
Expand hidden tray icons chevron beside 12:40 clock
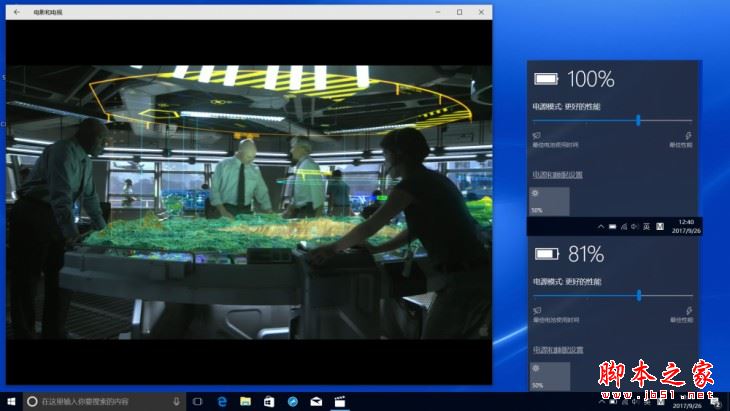point(601,227)
